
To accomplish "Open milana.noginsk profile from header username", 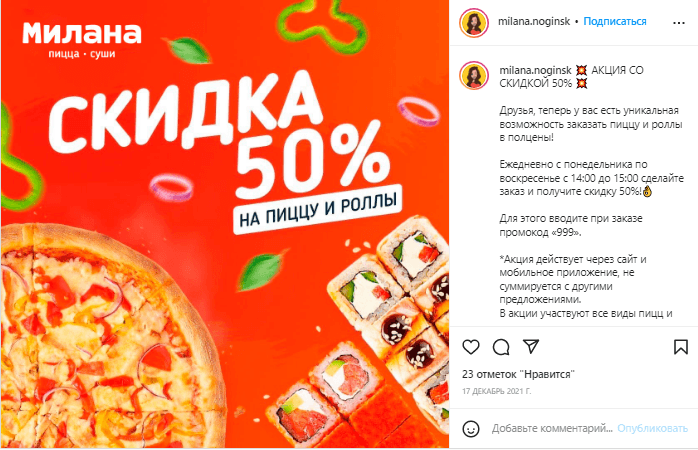I will pos(534,21).
